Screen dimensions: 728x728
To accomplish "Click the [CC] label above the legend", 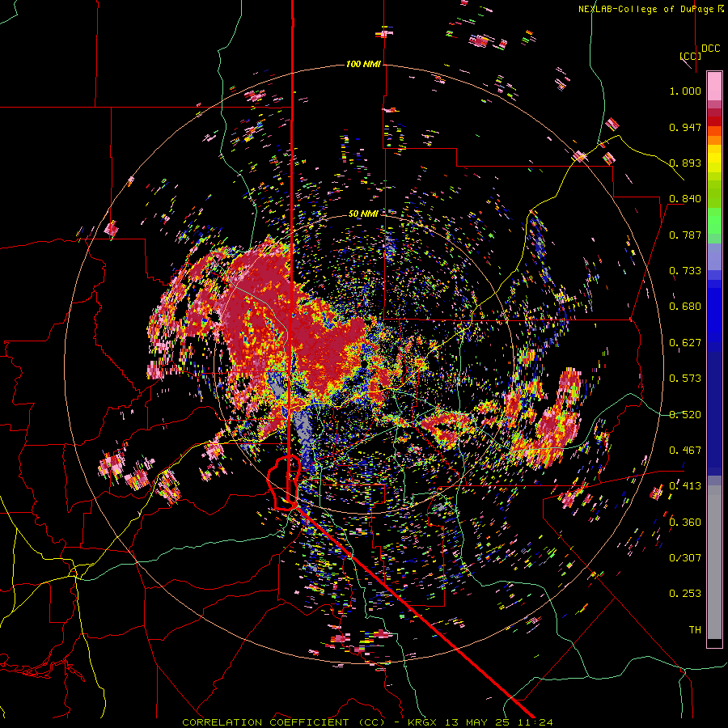I will point(691,56).
